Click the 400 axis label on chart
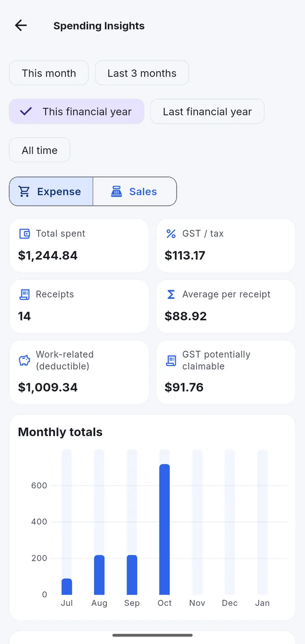Viewport: 305px width, 644px height. (39, 522)
